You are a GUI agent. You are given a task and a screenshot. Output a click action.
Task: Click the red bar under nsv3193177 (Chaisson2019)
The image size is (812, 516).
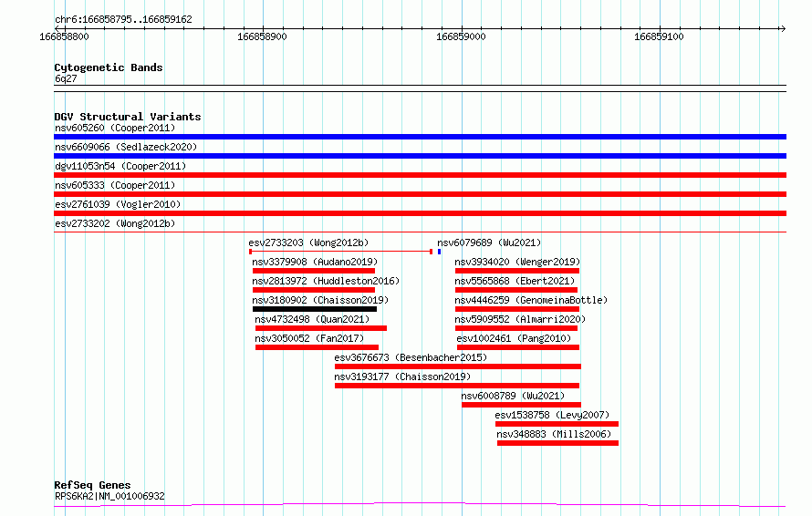(457, 386)
